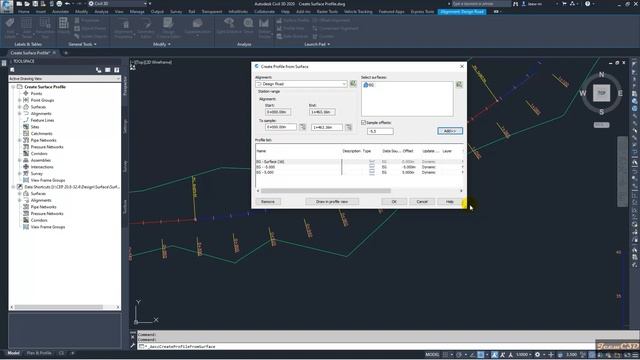Select the EG - Surface profile row
The height and width of the screenshot is (360, 640).
[x=359, y=162]
